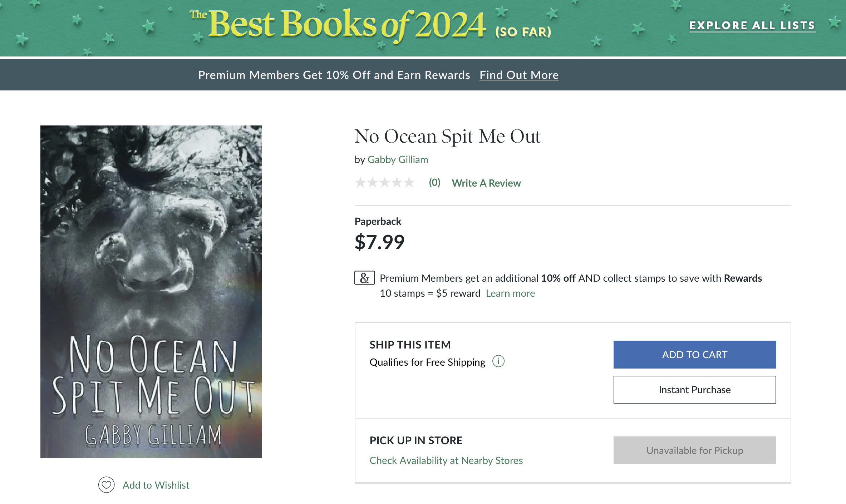
Task: Click Write A Review
Action: point(487,183)
